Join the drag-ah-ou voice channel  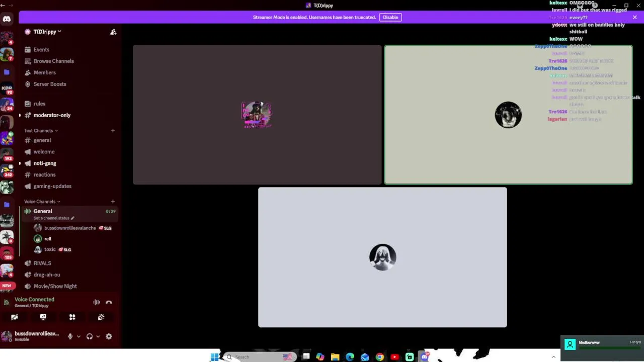(47, 275)
